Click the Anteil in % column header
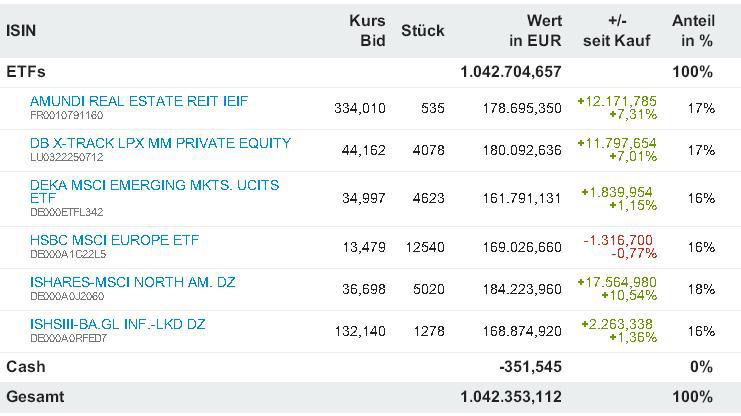Image resolution: width=741 pixels, height=416 pixels. pos(693,30)
